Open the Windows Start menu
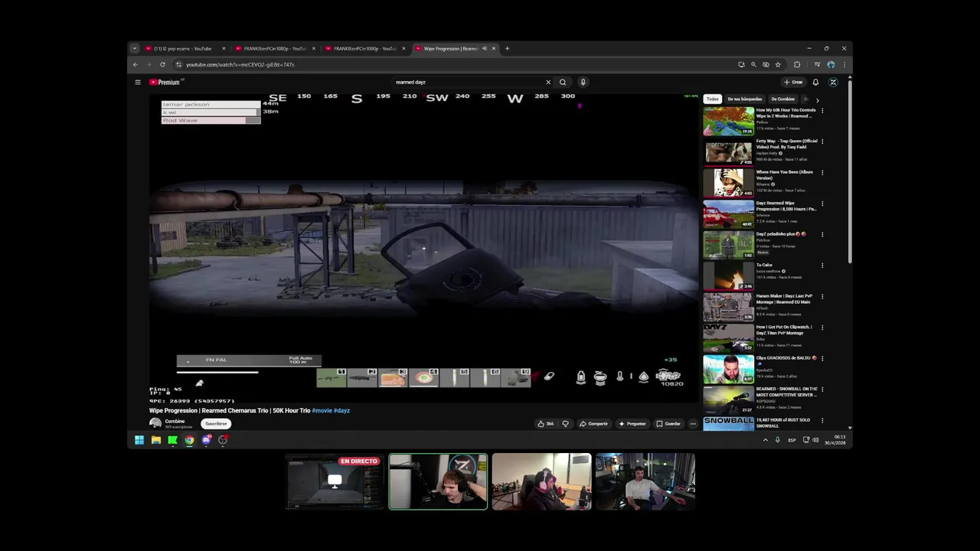Viewport: 980px width, 551px height. coord(139,440)
